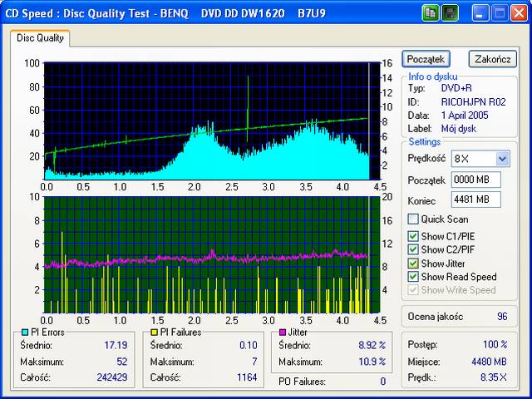Enable the Quick Scan checkbox
The width and height of the screenshot is (532, 399).
click(413, 219)
